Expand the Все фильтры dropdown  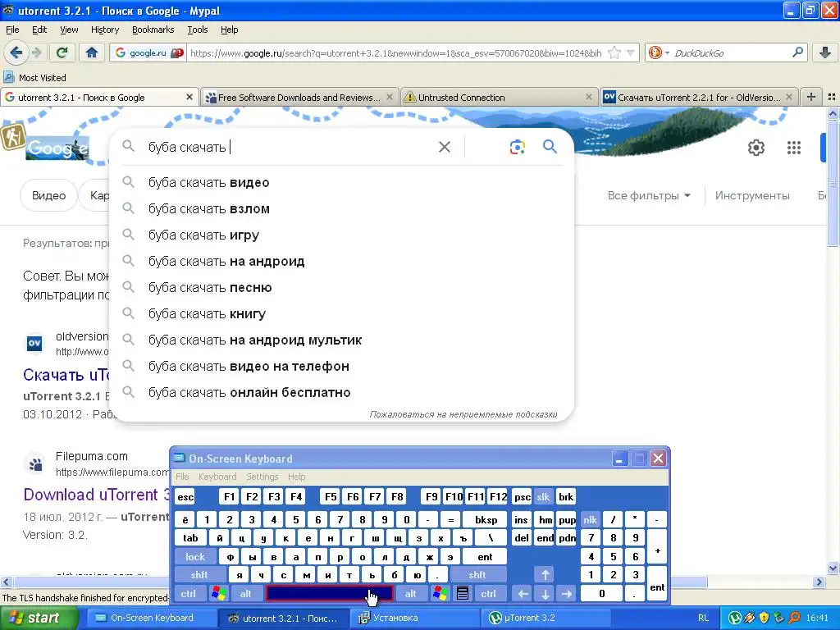pyautogui.click(x=649, y=195)
